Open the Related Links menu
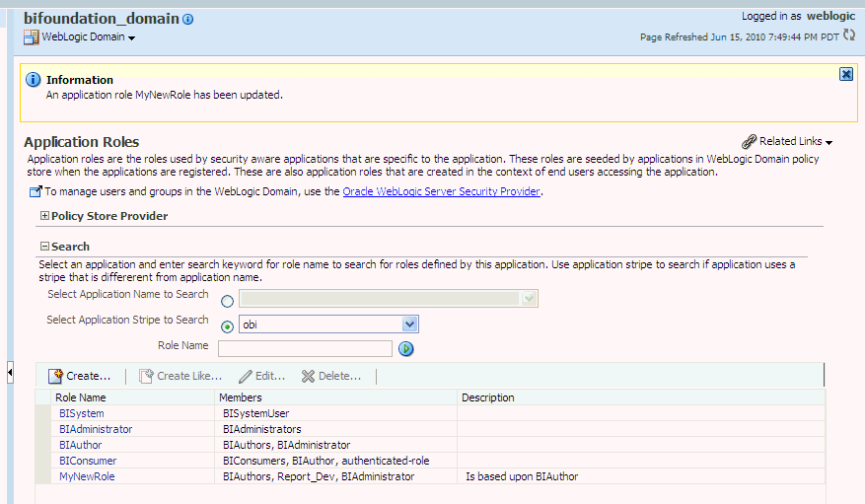Image resolution: width=865 pixels, height=504 pixels. click(796, 141)
